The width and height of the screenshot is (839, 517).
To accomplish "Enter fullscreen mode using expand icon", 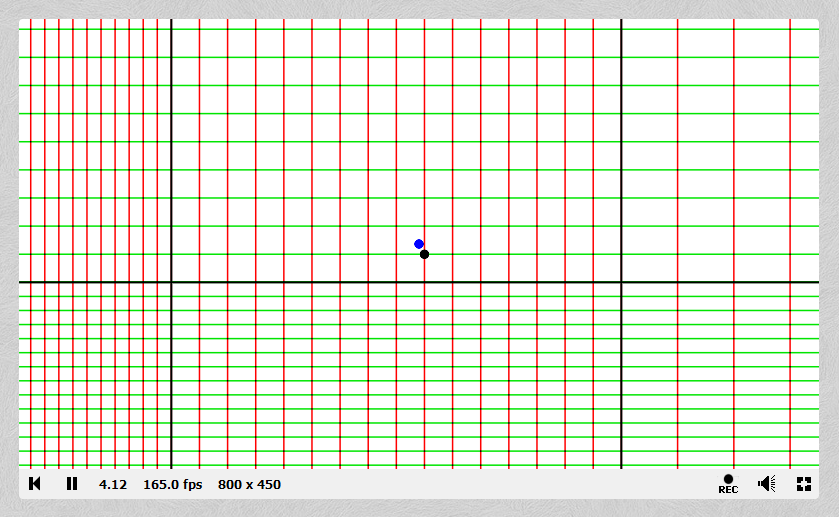I will click(803, 484).
